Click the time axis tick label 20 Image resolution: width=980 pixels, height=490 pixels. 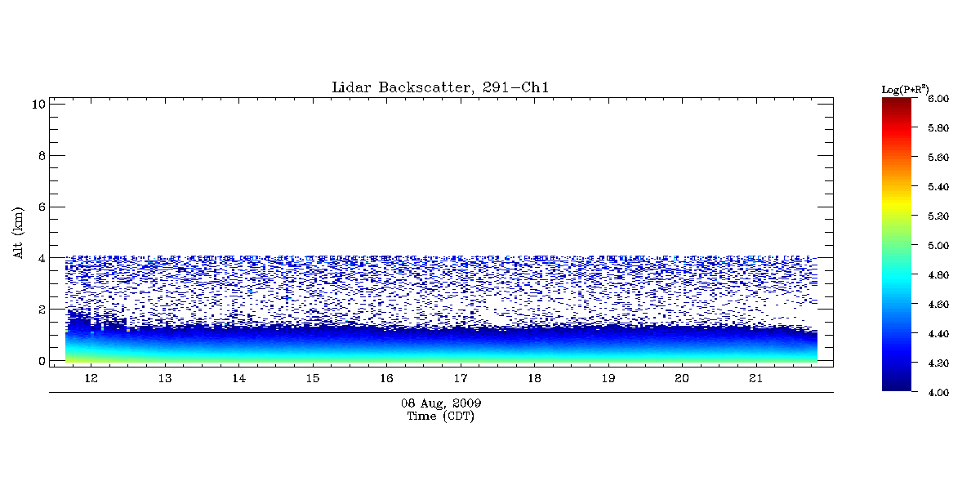point(682,378)
